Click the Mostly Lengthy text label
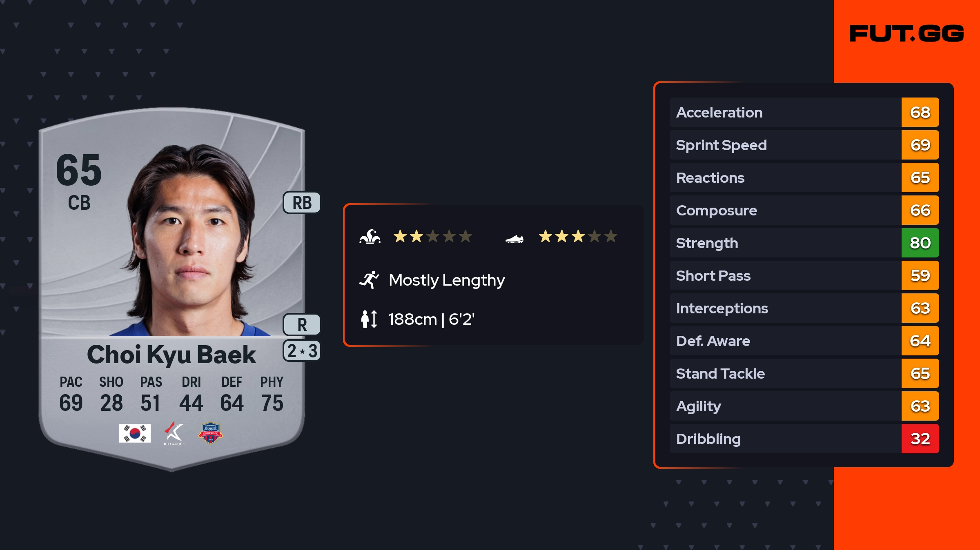This screenshot has width=980, height=550. pyautogui.click(x=447, y=280)
